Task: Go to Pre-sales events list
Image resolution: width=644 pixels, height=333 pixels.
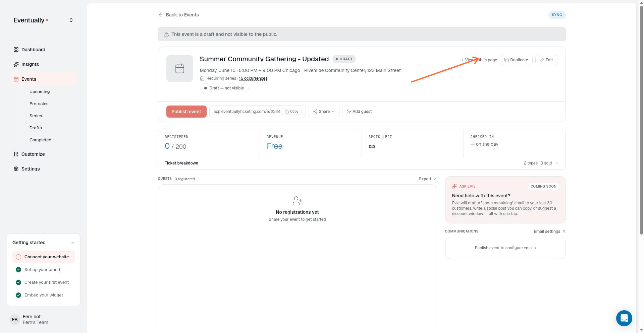Action: (39, 104)
